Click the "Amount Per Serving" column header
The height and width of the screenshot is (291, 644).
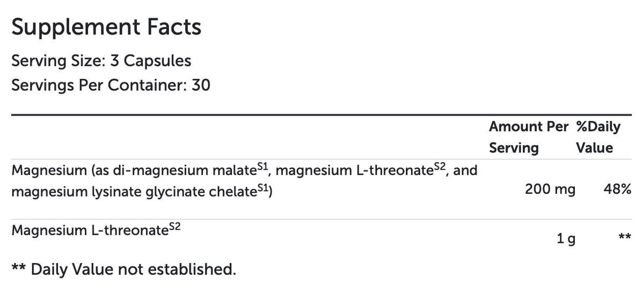click(528, 137)
